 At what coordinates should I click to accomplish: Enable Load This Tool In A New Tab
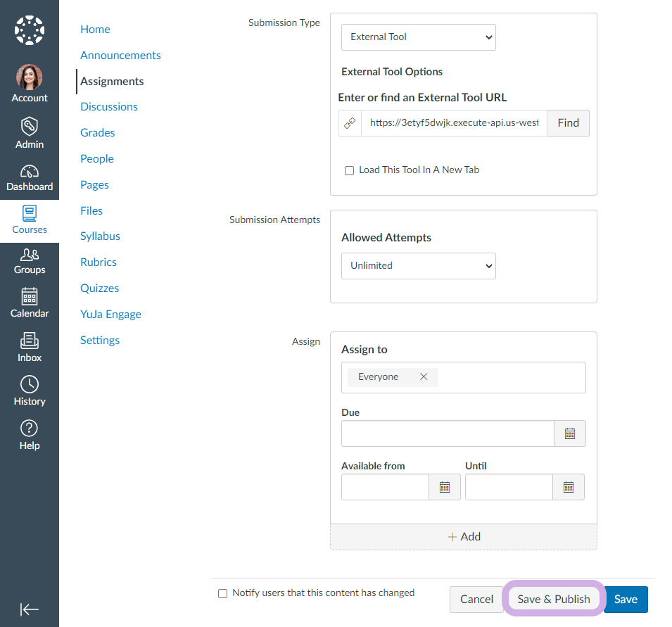click(349, 170)
